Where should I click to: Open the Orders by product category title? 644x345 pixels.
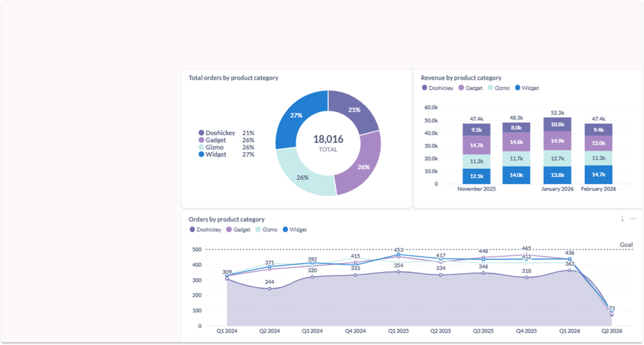[x=226, y=219]
